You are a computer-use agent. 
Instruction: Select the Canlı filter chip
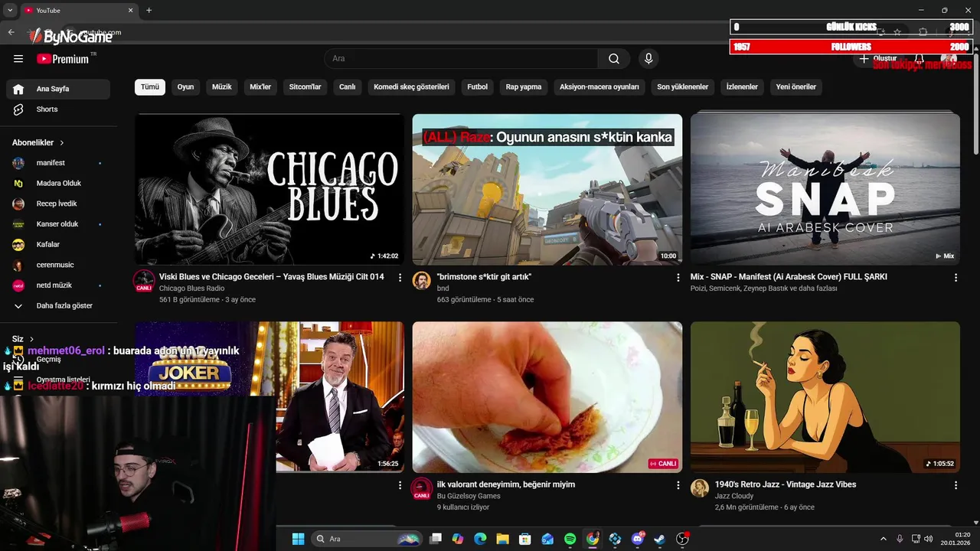[348, 87]
